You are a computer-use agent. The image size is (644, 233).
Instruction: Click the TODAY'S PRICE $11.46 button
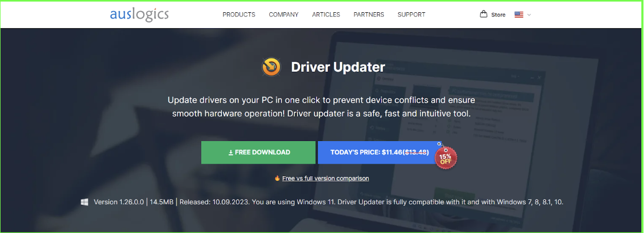point(380,152)
